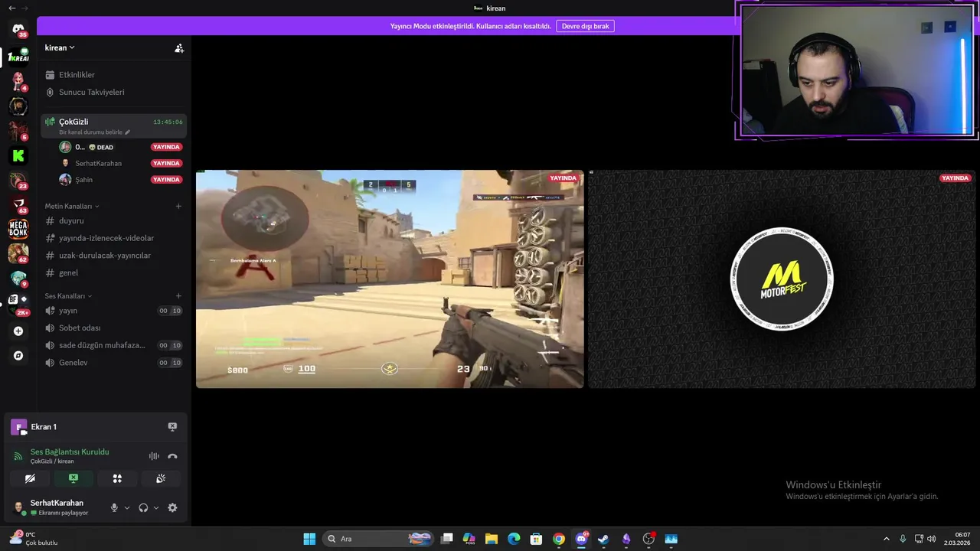Click the Ekran 1 stream app icon
The image size is (980, 551).
coord(18,427)
